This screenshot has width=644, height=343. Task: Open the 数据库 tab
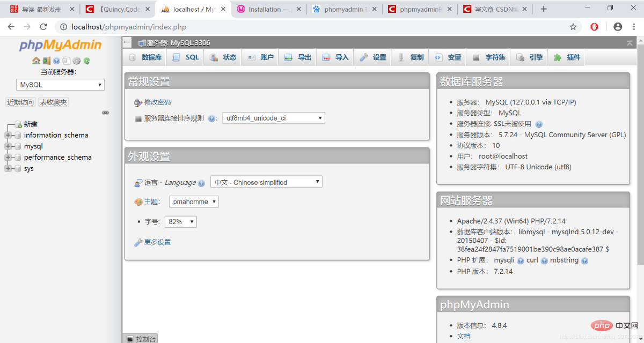(145, 57)
